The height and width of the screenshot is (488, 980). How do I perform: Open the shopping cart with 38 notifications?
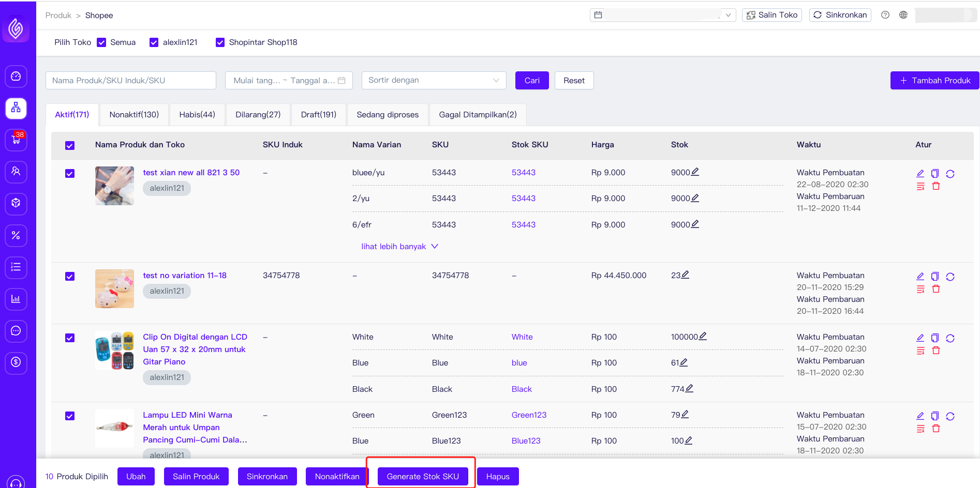16,140
